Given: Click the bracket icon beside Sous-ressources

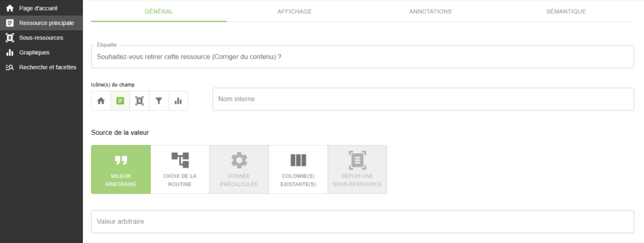Looking at the screenshot, I should point(10,38).
